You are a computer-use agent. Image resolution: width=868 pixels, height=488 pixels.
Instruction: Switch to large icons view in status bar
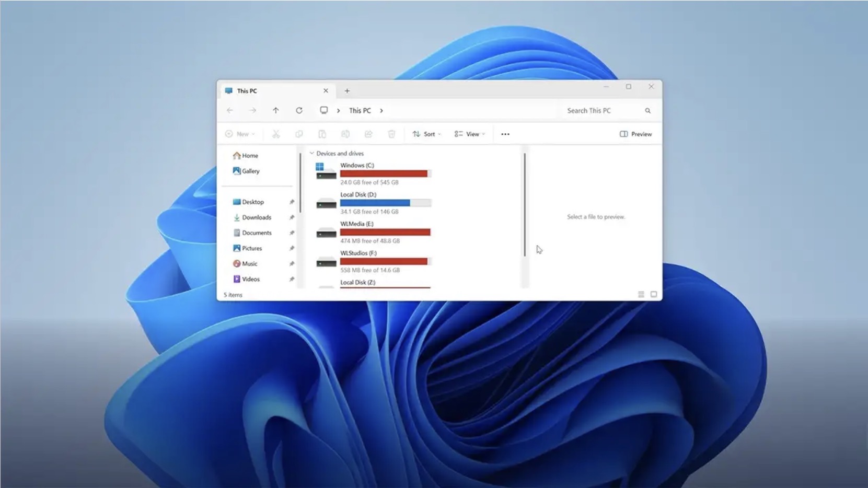(654, 295)
